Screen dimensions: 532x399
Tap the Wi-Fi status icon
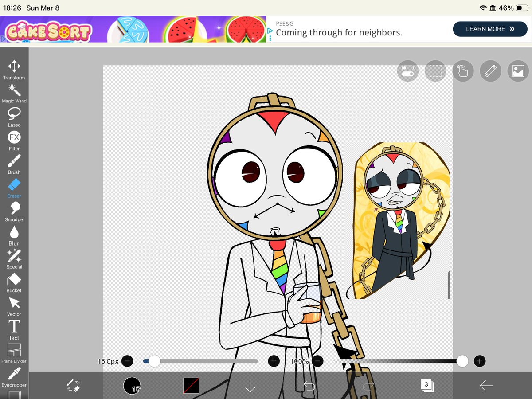pos(483,8)
